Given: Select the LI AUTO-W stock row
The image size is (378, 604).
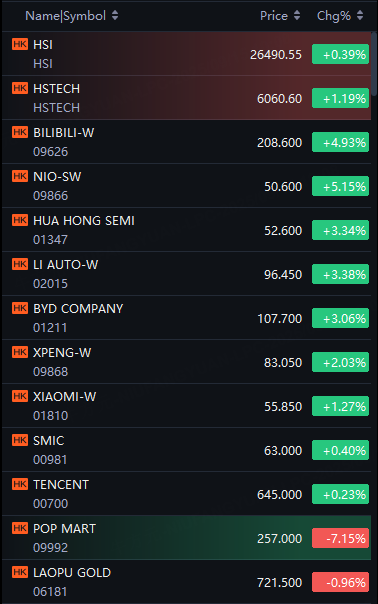Looking at the screenshot, I should pos(186,274).
